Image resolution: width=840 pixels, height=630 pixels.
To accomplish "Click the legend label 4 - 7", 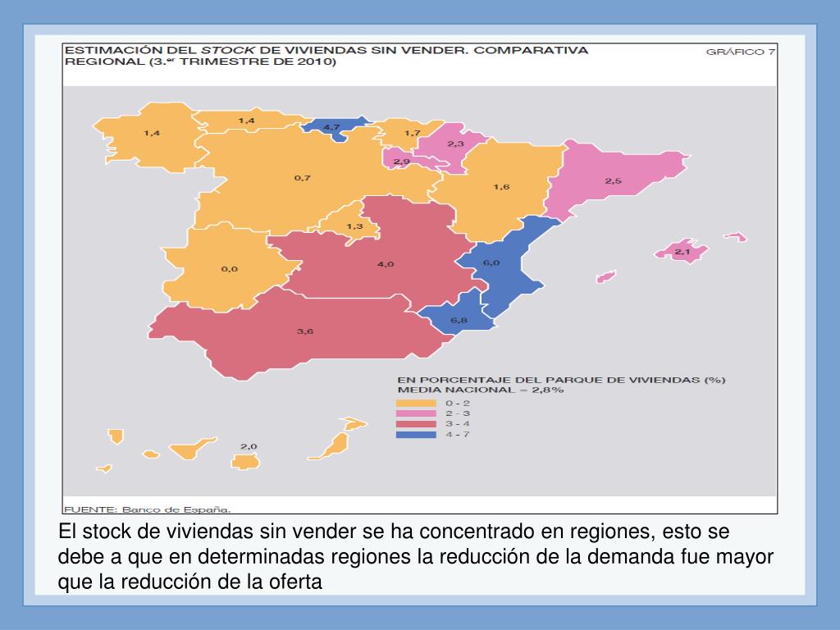I will (458, 435).
